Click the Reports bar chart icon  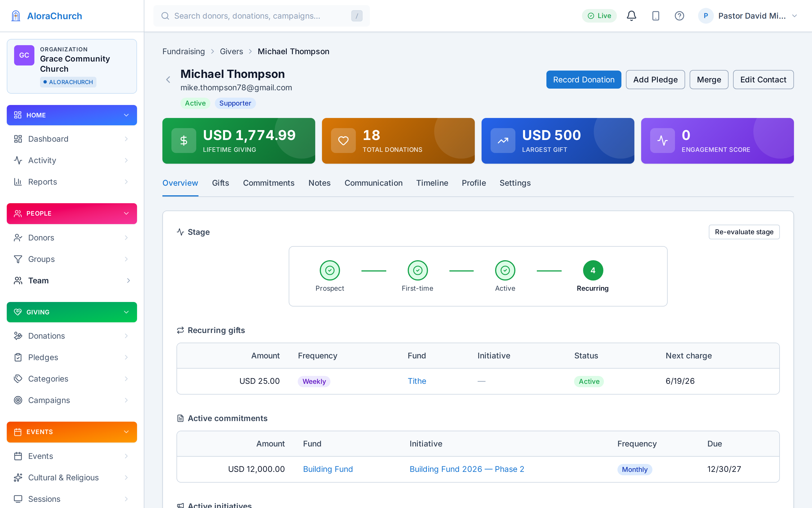click(x=18, y=182)
